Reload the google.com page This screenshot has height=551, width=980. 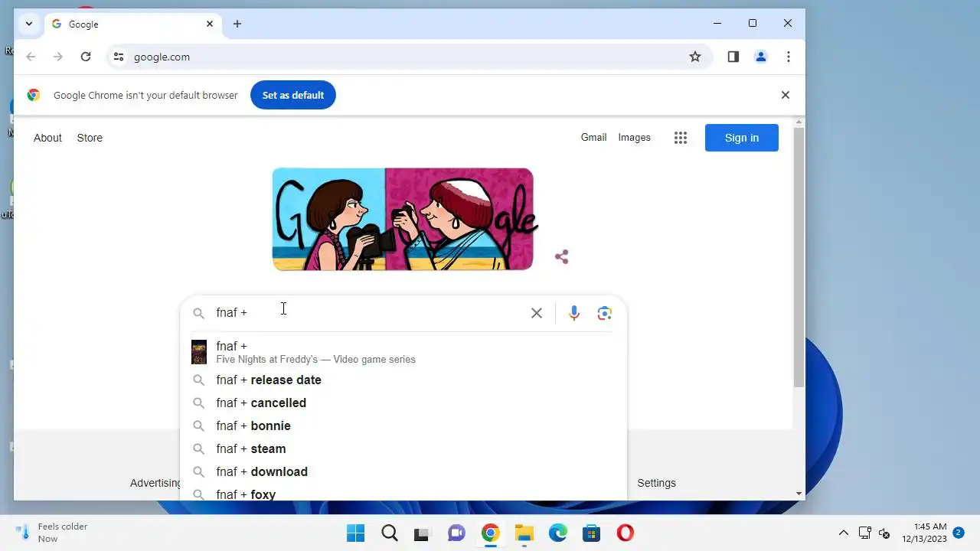pyautogui.click(x=86, y=57)
